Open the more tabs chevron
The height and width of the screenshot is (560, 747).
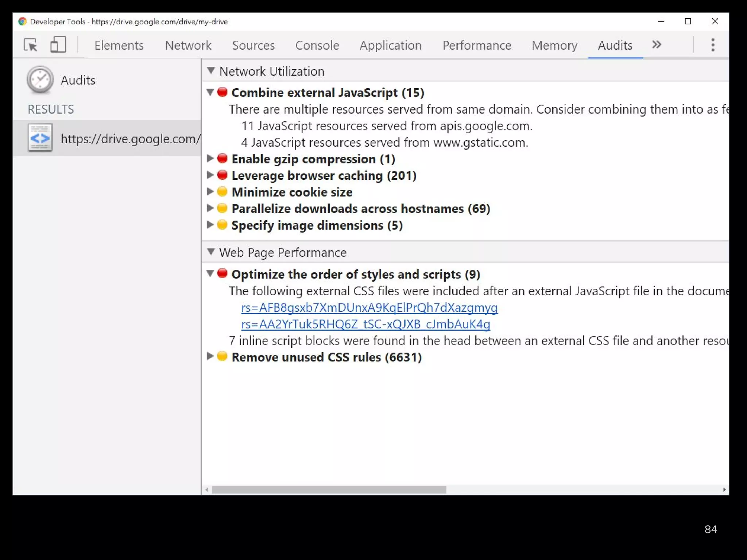(x=657, y=45)
